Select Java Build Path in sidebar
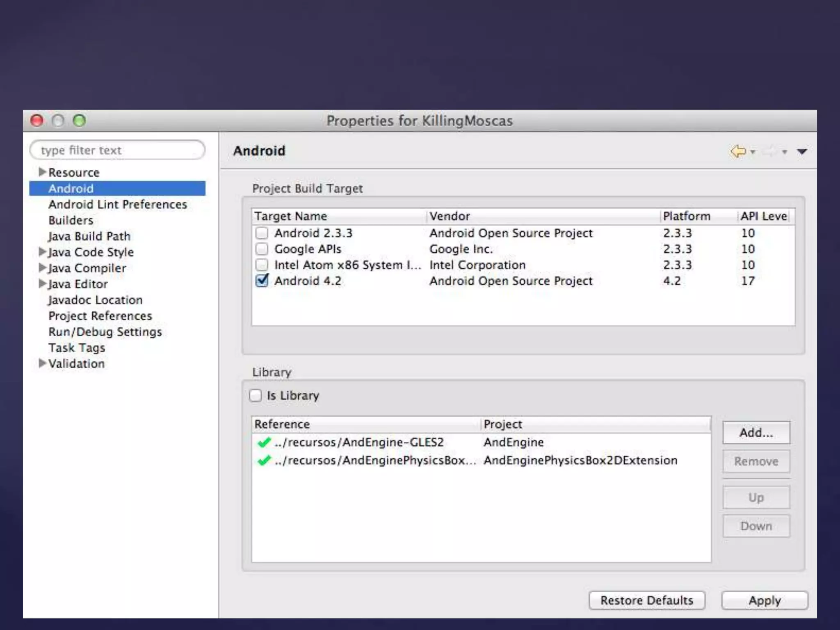Viewport: 840px width, 630px height. 89,236
